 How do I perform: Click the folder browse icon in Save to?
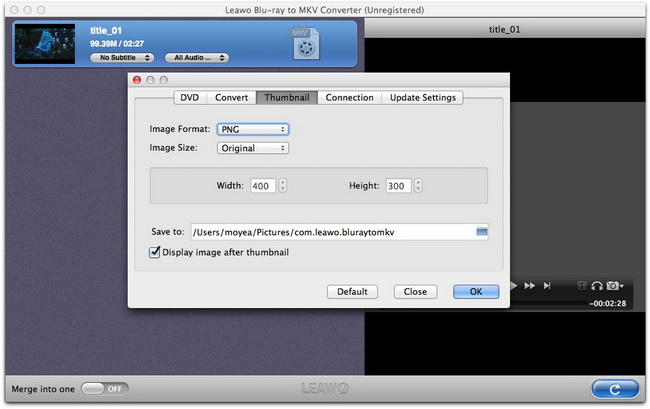(482, 231)
